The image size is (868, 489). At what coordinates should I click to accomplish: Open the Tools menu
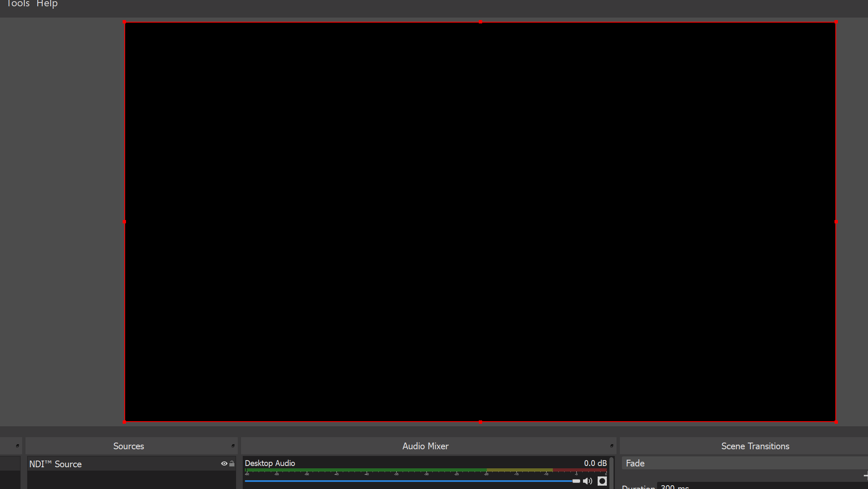(18, 4)
